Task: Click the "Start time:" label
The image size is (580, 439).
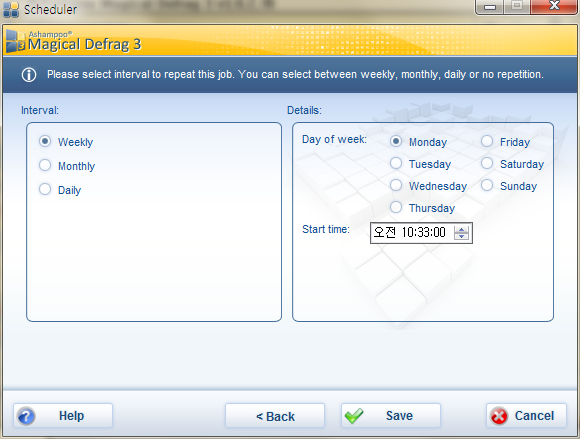Action: (x=326, y=229)
